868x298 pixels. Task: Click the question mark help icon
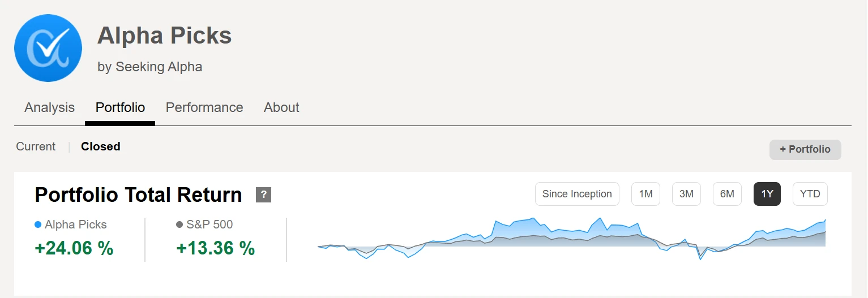click(x=263, y=195)
